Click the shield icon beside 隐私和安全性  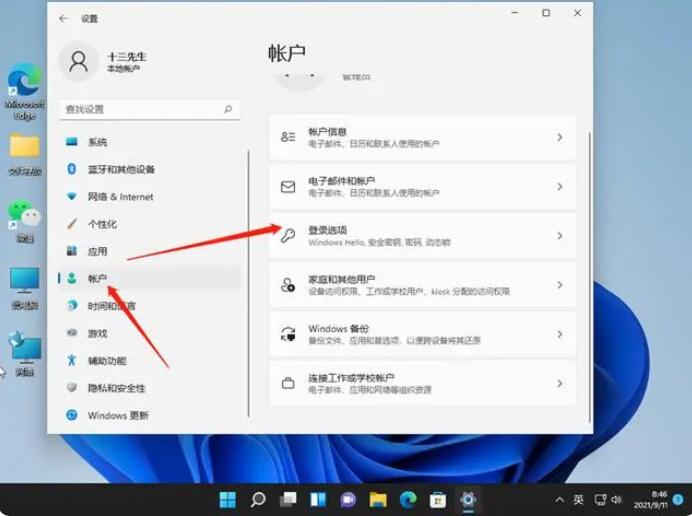tap(71, 388)
